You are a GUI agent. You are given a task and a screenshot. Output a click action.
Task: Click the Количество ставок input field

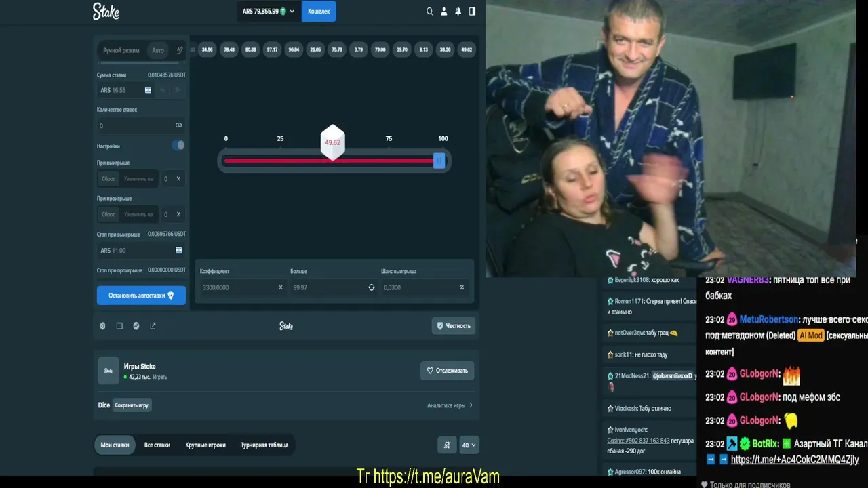coord(141,125)
